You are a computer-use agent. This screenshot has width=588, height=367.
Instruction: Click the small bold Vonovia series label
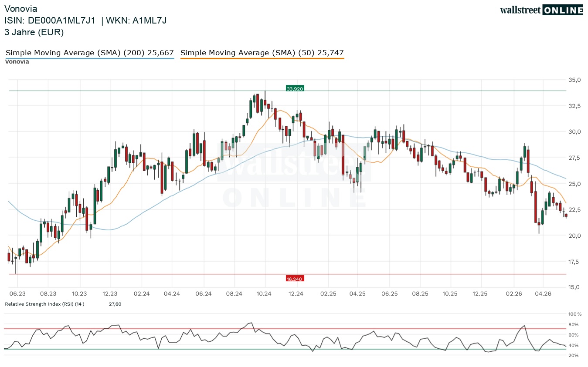[x=17, y=61]
